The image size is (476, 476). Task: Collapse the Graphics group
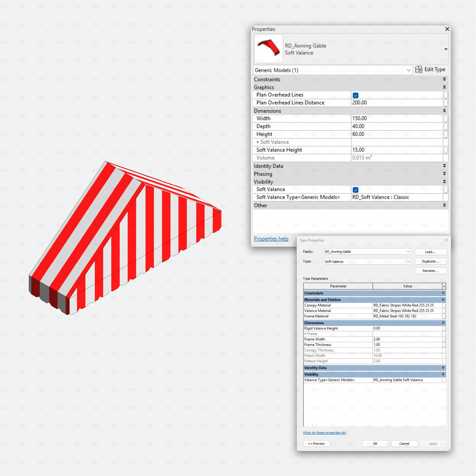pyautogui.click(x=444, y=87)
